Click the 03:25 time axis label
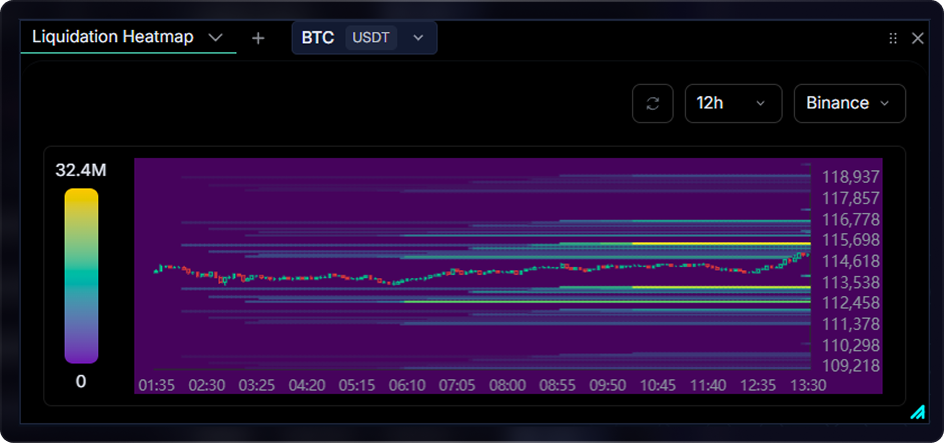The width and height of the screenshot is (944, 443). [257, 385]
